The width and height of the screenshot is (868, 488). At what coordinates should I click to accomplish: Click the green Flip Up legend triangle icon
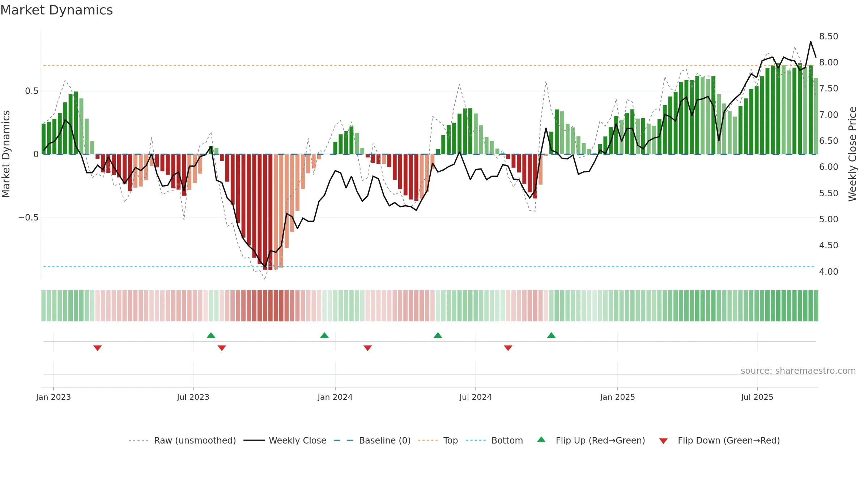[541, 440]
